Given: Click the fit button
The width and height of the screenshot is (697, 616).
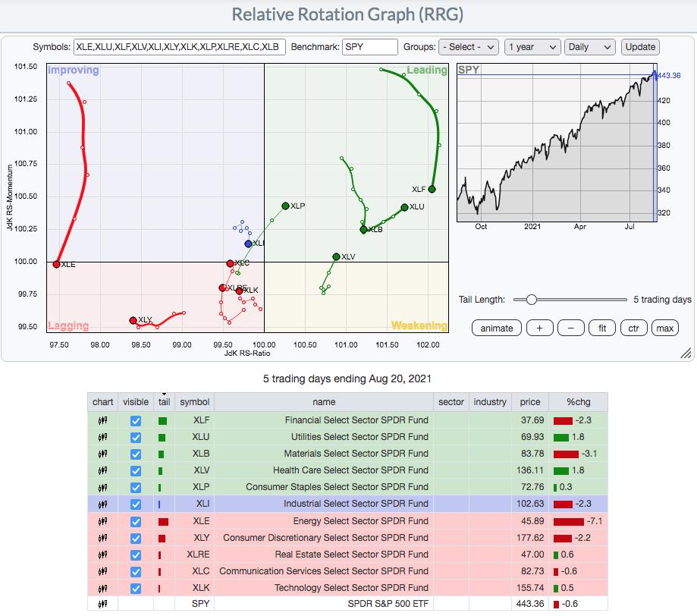Looking at the screenshot, I should pyautogui.click(x=602, y=328).
